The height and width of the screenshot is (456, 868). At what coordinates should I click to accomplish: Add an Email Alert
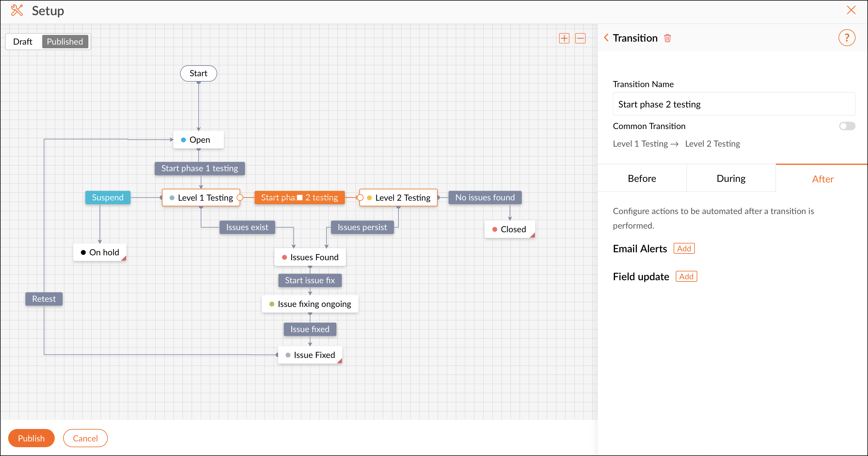[684, 249]
